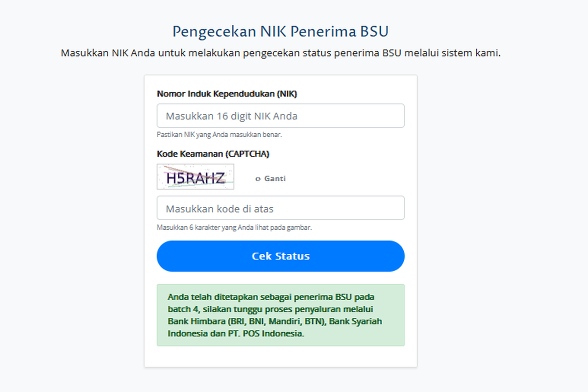Viewport: 588px width, 392px height.
Task: Click the 'Masukkan NIK Anda untuk melakukan' description
Action: 280,53
